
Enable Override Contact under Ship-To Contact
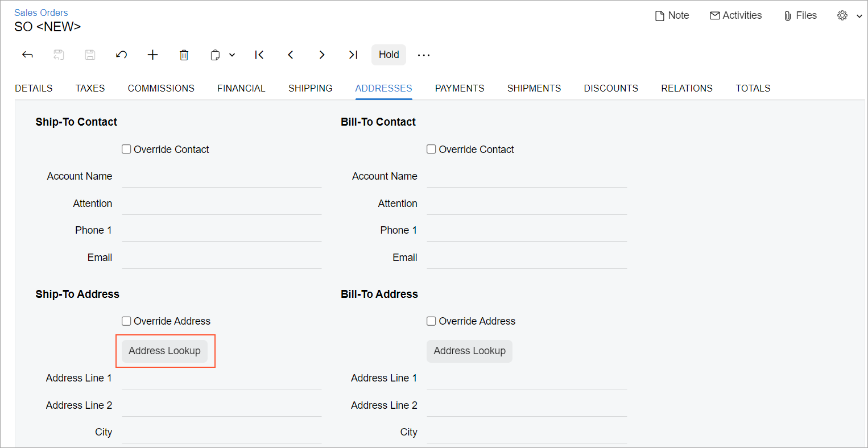[x=127, y=150]
